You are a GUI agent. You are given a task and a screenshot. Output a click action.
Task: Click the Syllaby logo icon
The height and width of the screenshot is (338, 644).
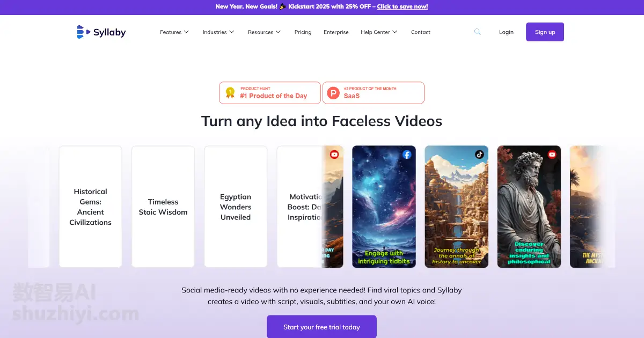pos(81,32)
